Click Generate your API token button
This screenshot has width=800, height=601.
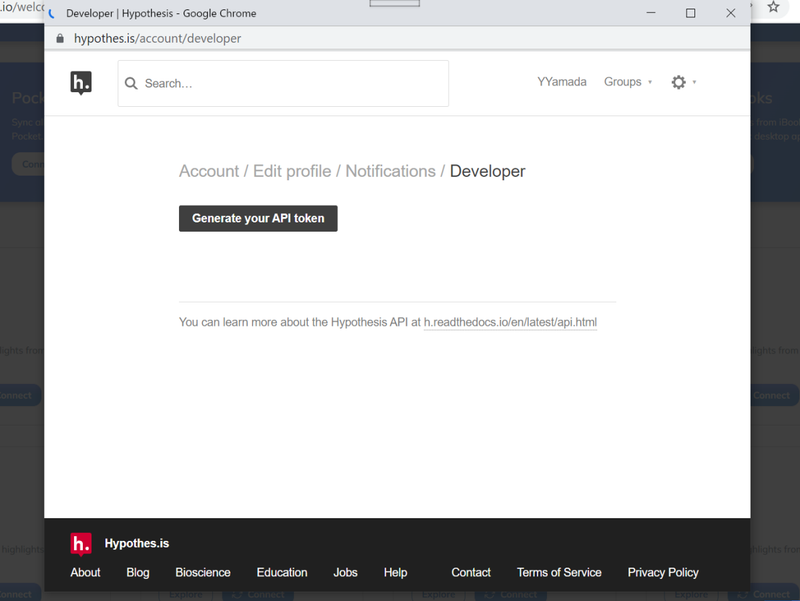click(x=258, y=218)
